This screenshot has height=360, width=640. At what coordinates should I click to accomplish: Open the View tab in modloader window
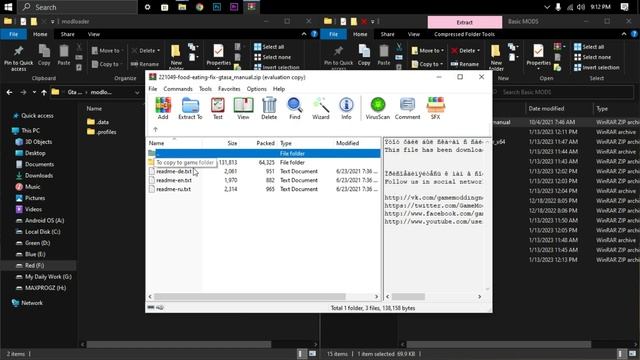pyautogui.click(x=94, y=34)
